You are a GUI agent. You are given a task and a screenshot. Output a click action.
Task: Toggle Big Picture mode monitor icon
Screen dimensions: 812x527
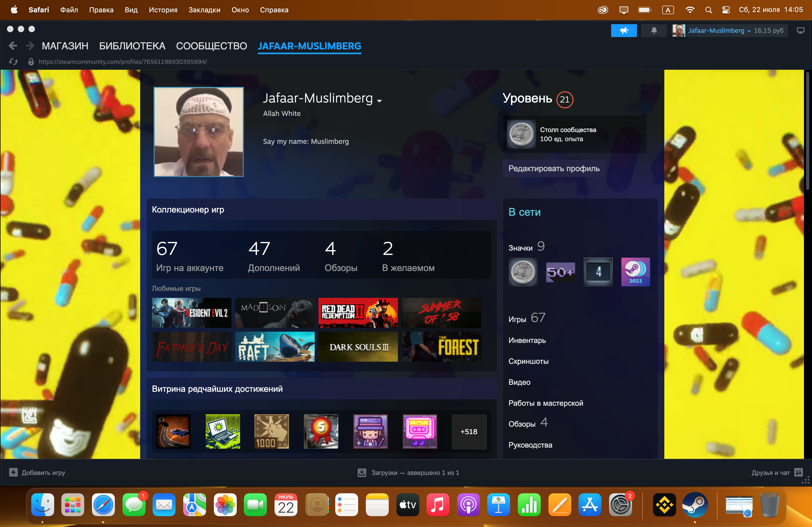click(x=800, y=31)
